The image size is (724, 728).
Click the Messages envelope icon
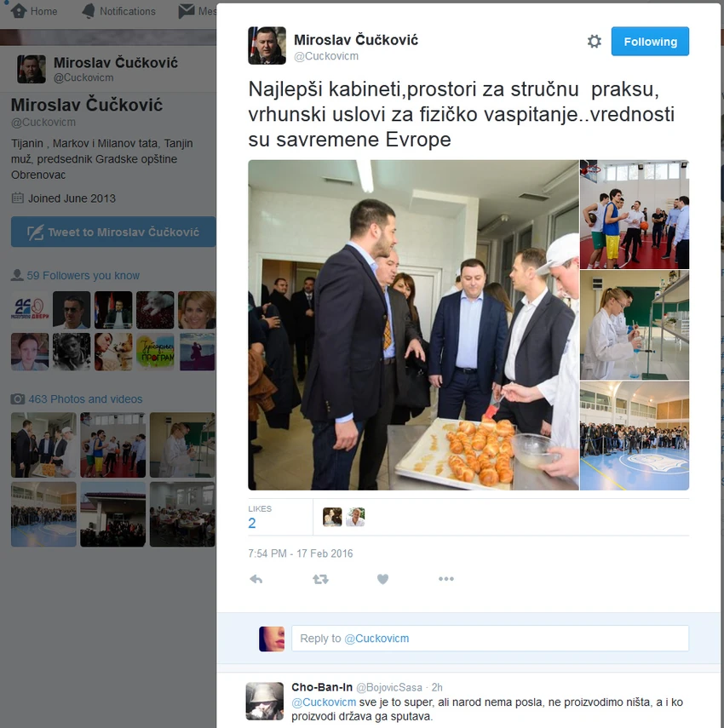(187, 11)
